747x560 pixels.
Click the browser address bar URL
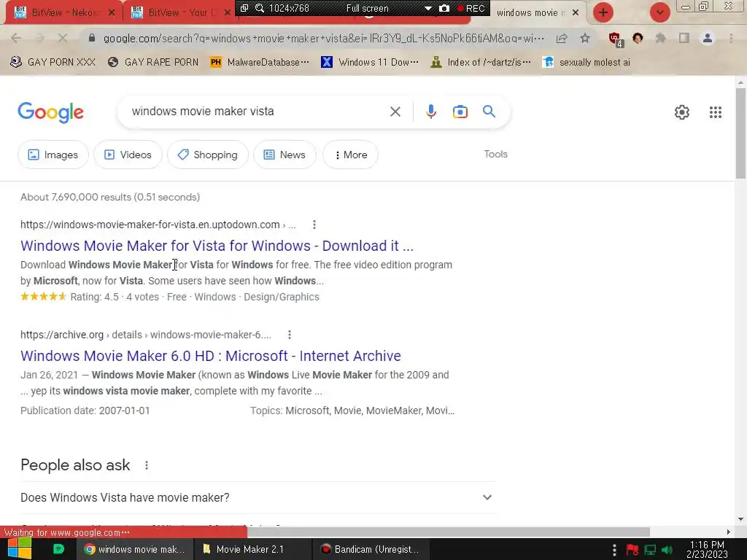tap(324, 38)
